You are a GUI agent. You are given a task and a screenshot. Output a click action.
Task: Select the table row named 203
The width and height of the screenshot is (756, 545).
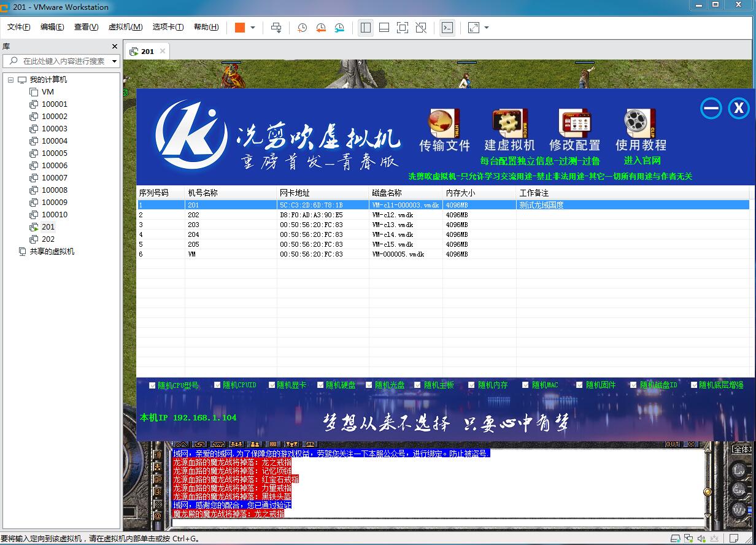point(442,225)
